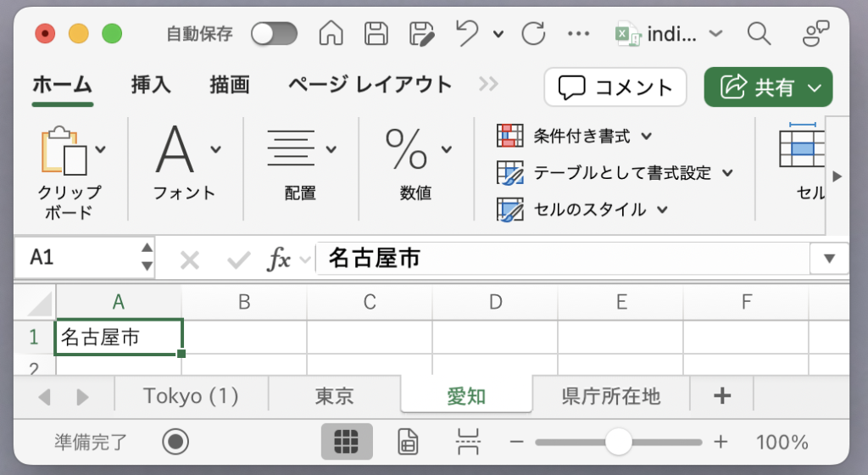Click the macro record icon in status bar
The width and height of the screenshot is (868, 475).
pos(175,442)
